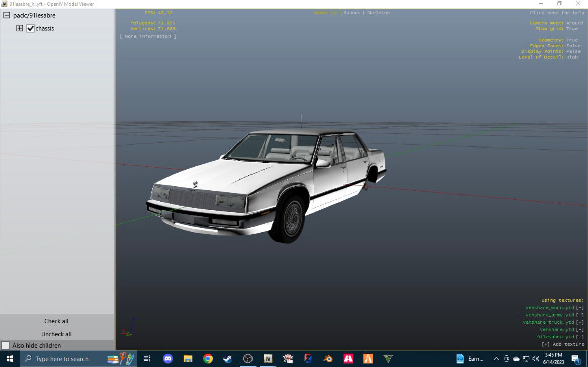Image resolution: width=588 pixels, height=367 pixels.
Task: Switch to the Bounds tab
Action: (x=352, y=12)
